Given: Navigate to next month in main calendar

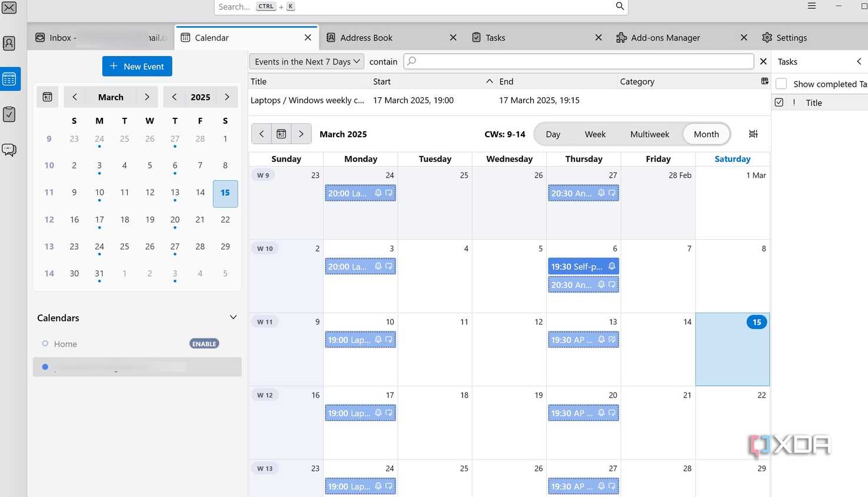Looking at the screenshot, I should coord(301,134).
